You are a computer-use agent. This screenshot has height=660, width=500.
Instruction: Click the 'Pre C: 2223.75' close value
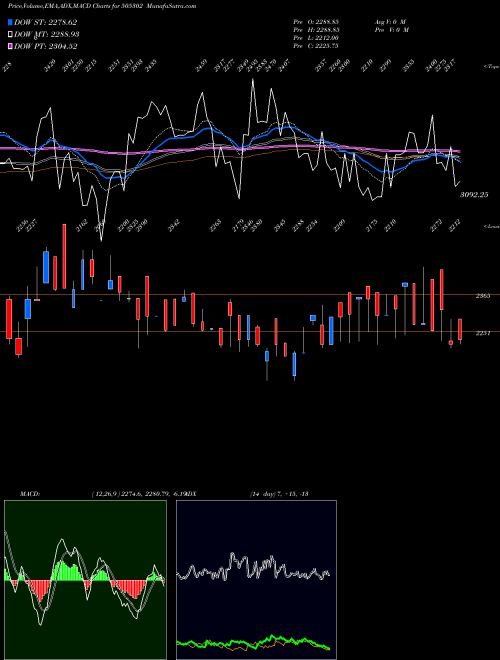pos(316,46)
